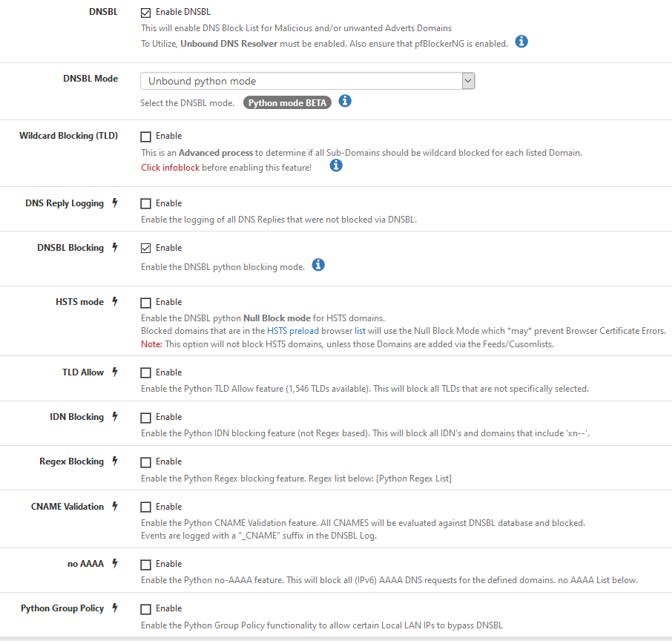Open info icon in Wildcard Blocking row
The width and height of the screenshot is (672, 641).
click(x=336, y=165)
